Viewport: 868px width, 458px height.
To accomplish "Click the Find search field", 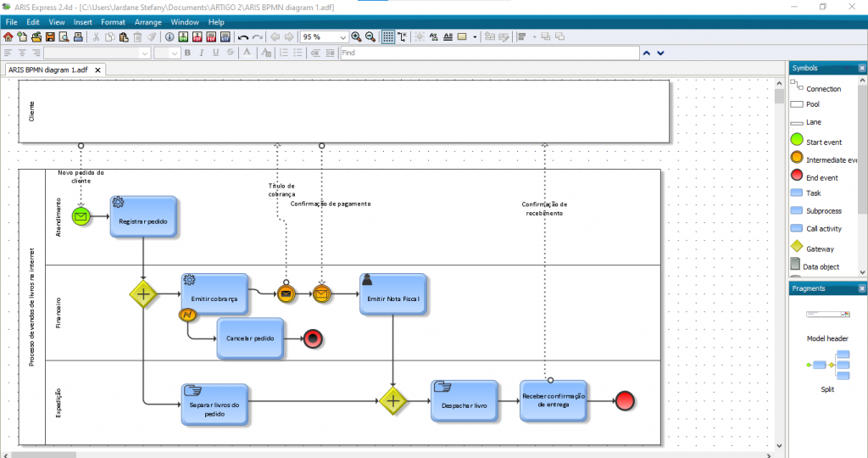I will (x=487, y=53).
